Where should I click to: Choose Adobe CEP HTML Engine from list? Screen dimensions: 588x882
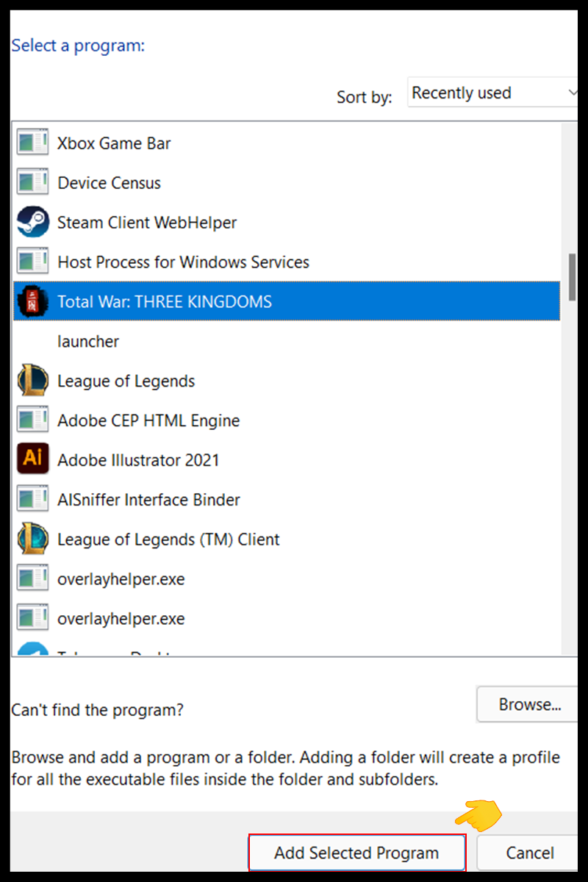tap(148, 421)
